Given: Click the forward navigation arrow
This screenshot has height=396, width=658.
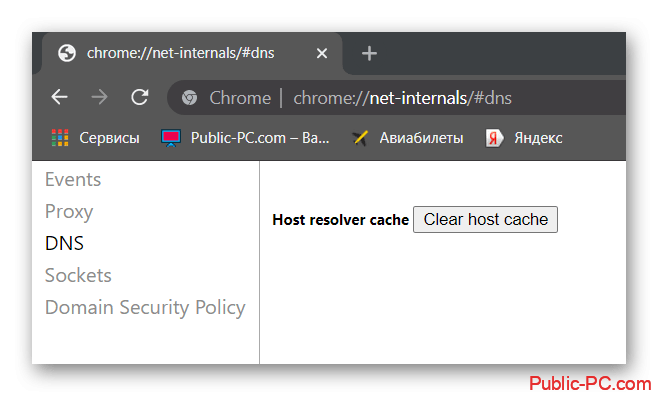Looking at the screenshot, I should 99,97.
